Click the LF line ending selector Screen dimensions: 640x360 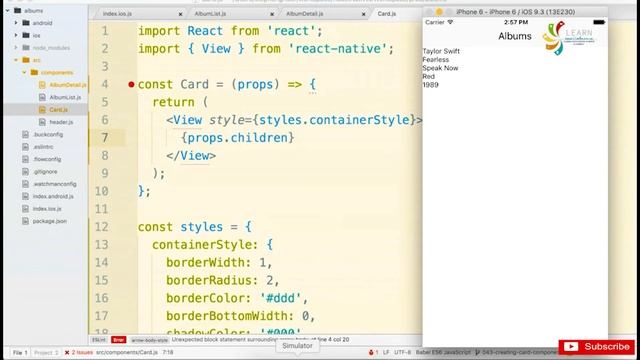pos(386,352)
